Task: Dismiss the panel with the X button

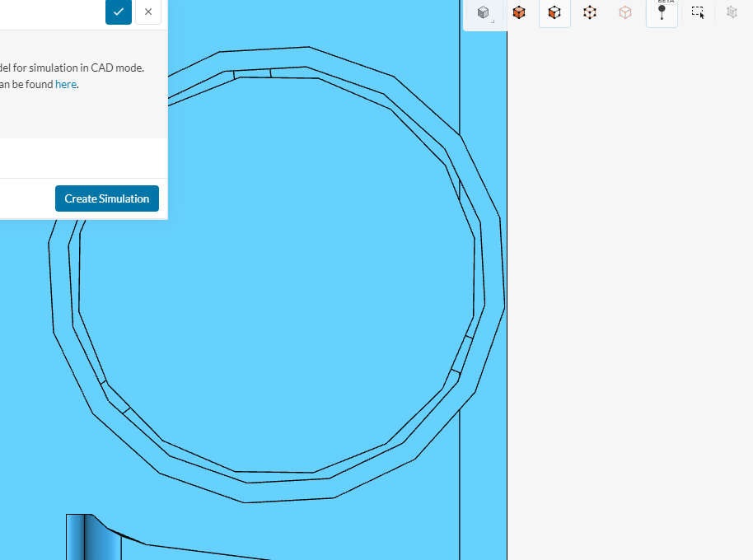Action: click(x=147, y=12)
